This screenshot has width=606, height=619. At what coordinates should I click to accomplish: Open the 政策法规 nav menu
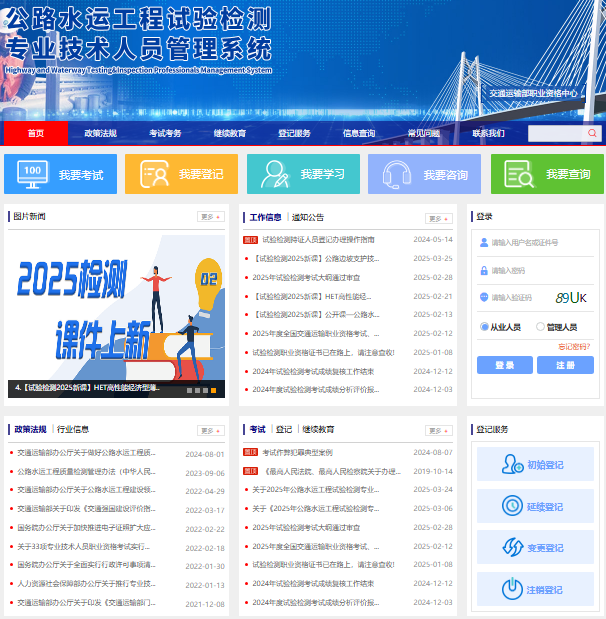point(101,133)
